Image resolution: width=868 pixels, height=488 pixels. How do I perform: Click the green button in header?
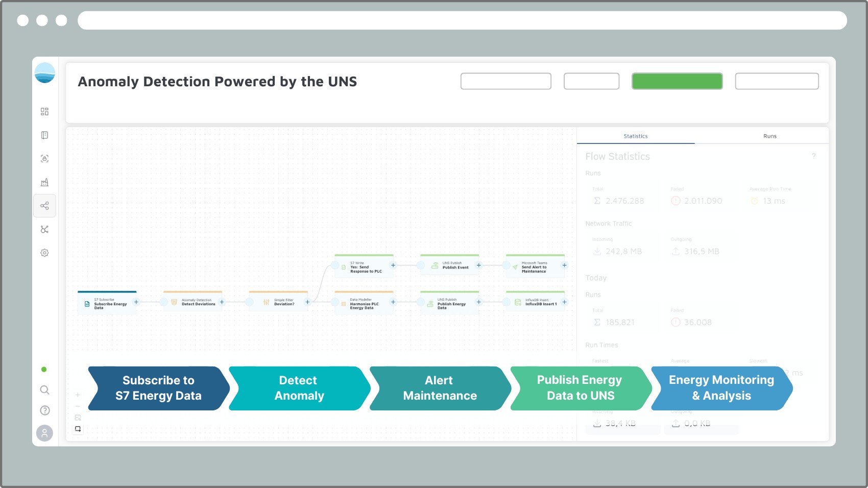point(677,81)
